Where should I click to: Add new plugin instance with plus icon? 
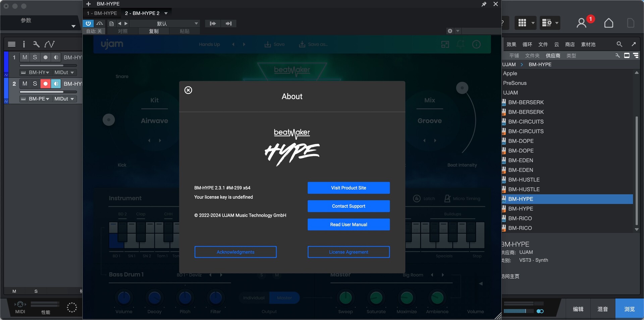(x=89, y=4)
